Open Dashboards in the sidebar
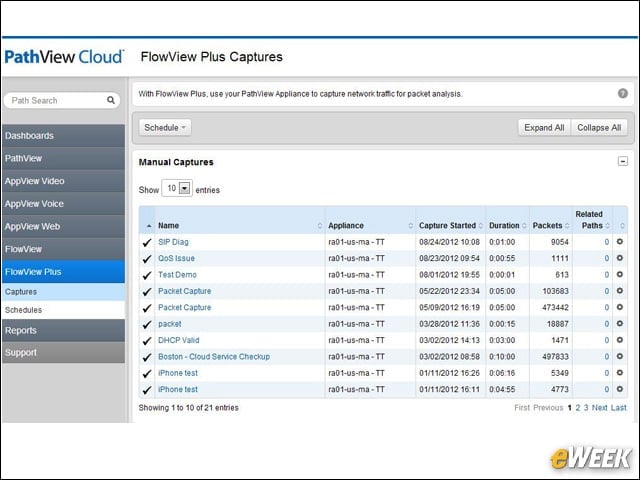 click(x=63, y=136)
